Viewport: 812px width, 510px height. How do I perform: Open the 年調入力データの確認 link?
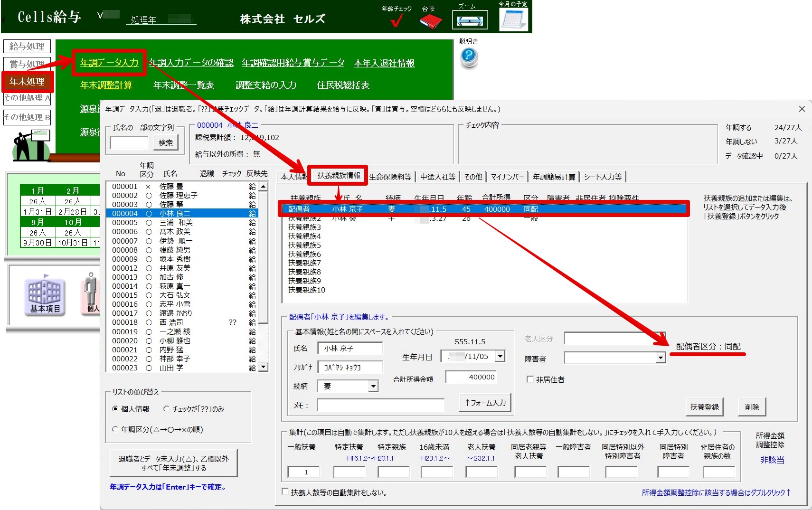pos(191,63)
